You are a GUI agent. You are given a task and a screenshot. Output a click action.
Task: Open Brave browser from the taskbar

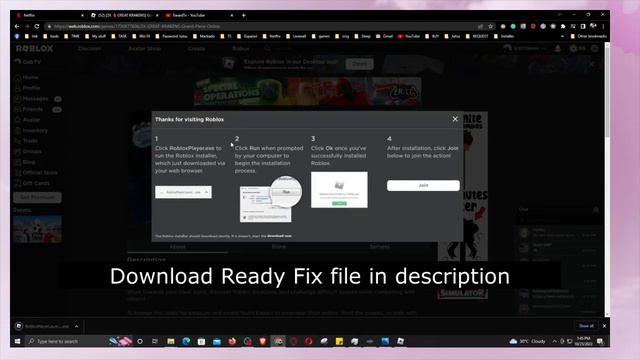[263, 341]
